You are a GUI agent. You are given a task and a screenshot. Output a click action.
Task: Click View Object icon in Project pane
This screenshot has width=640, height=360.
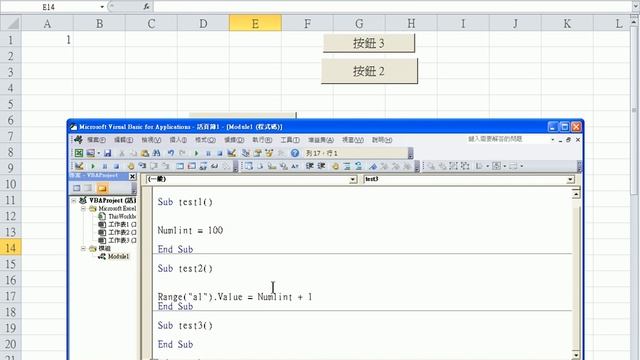pyautogui.click(x=88, y=188)
